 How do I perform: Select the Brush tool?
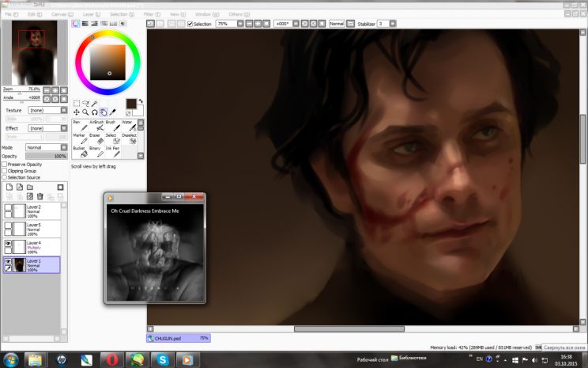112,126
